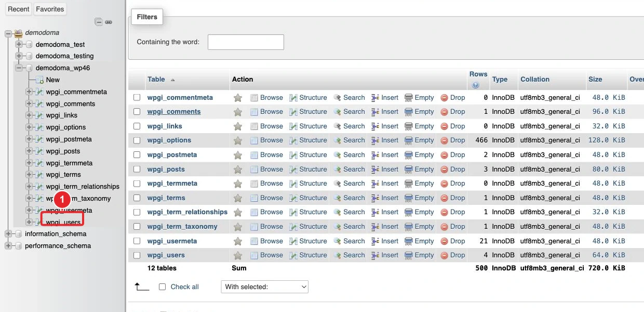644x312 pixels.
Task: Open the wpgi_comments table link
Action: [174, 112]
